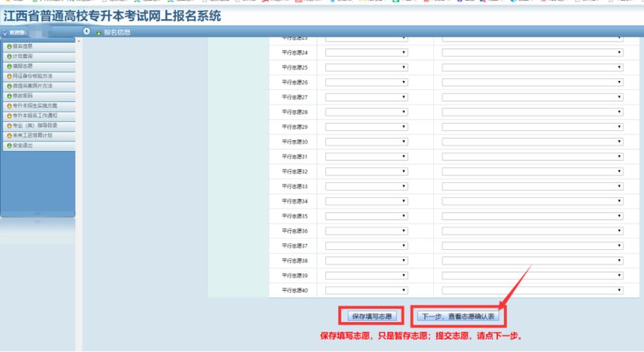
Task: Click the 保存填写志愿 button
Action: coord(372,317)
